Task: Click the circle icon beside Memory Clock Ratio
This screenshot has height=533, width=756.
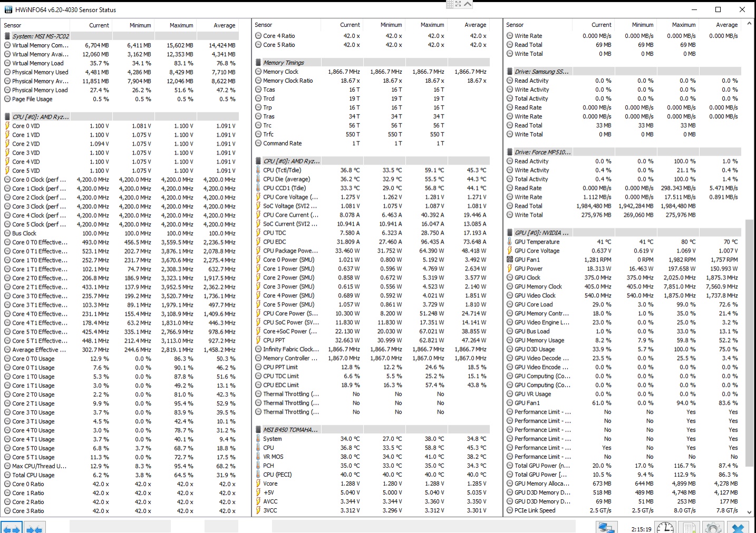Action: [x=258, y=81]
